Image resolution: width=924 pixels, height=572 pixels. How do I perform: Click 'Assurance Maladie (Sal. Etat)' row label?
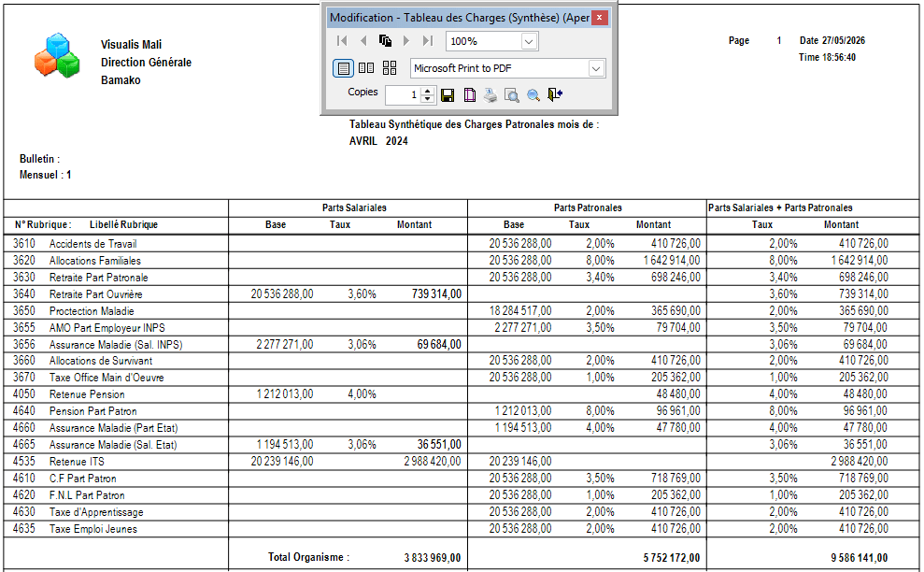pos(113,445)
